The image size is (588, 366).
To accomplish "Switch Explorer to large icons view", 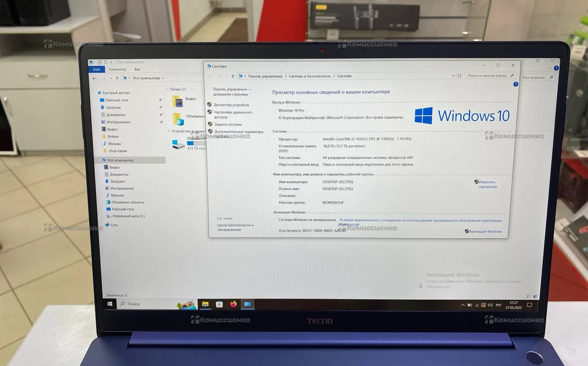I will [x=535, y=296].
